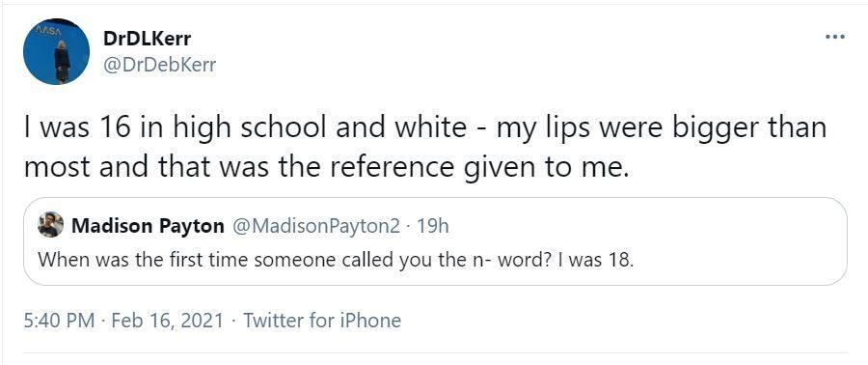
Task: Click the 5:40 PM time stamp
Action: pyautogui.click(x=59, y=321)
